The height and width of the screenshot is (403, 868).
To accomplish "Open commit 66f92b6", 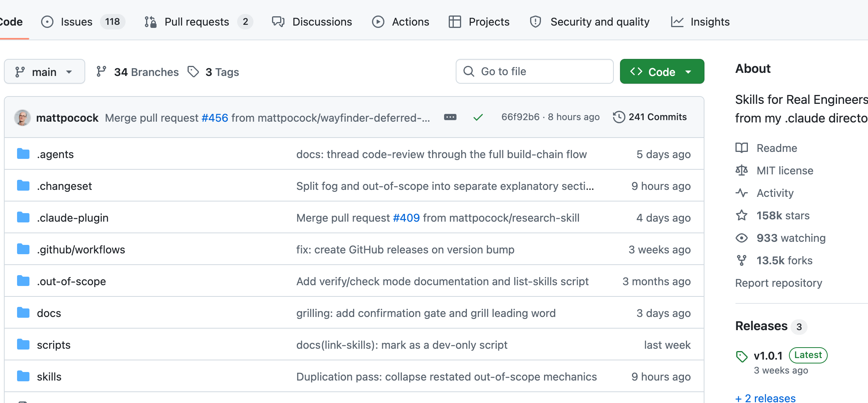I will [520, 117].
